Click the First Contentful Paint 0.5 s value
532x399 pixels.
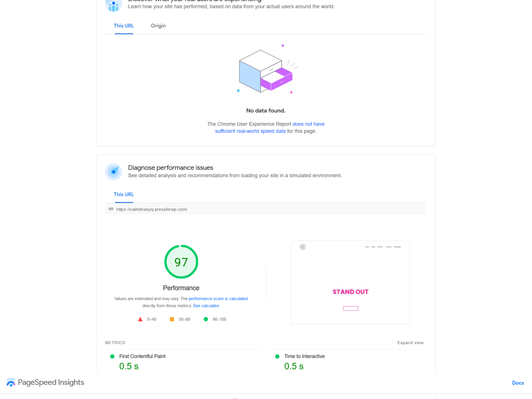pyautogui.click(x=129, y=367)
